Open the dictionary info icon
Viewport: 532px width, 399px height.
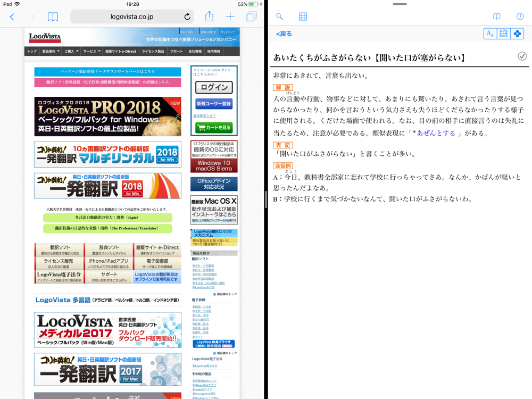click(520, 16)
